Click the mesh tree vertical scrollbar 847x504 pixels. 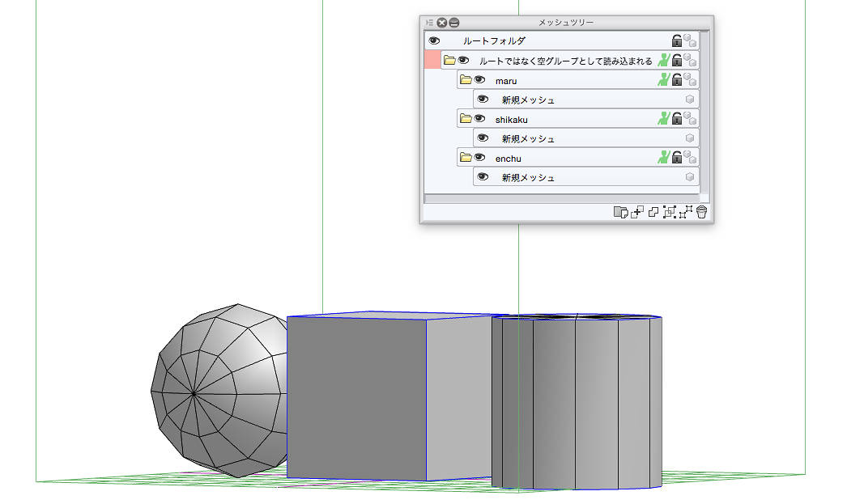pos(704,112)
